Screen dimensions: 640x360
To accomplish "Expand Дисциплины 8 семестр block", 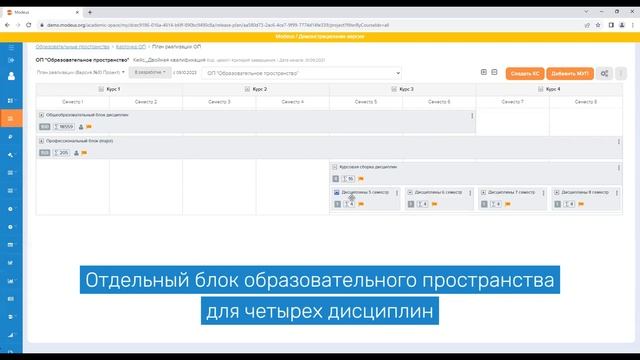I will pos(557,192).
